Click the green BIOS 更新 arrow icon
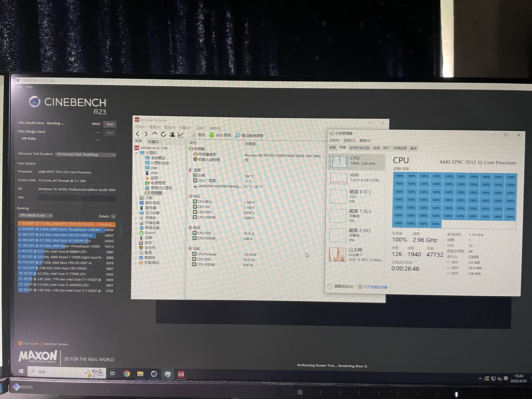The height and width of the screenshot is (399, 532). pos(212,135)
